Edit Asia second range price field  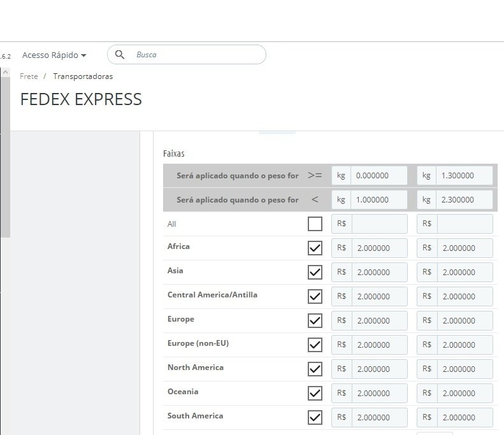tap(464, 272)
